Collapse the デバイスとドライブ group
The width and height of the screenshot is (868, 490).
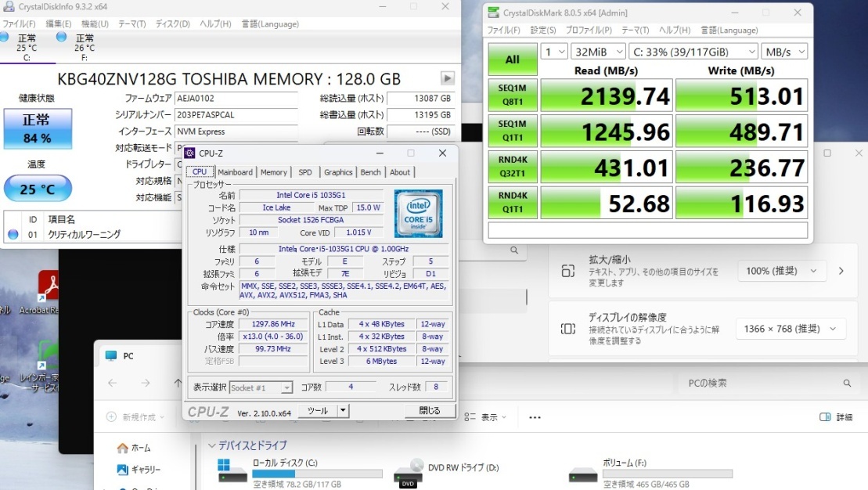tap(212, 445)
